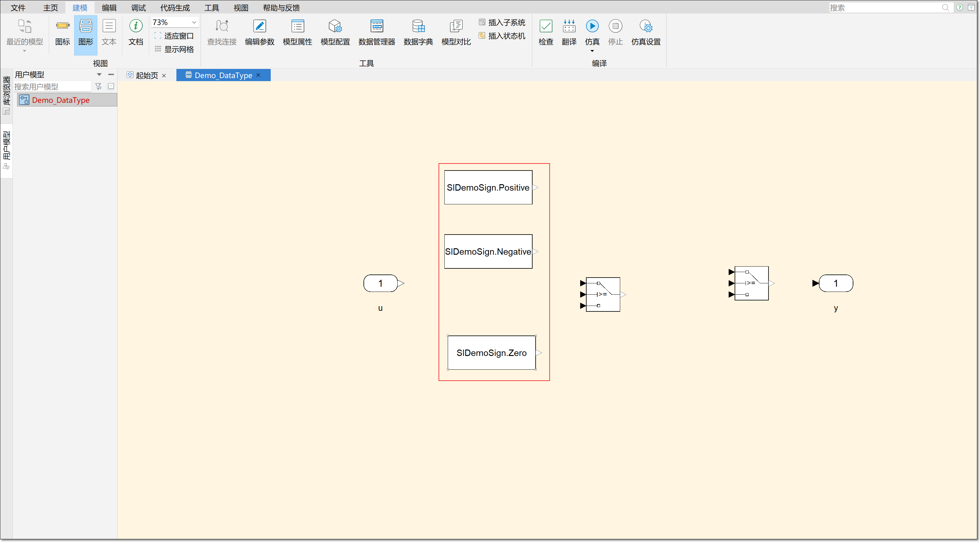Click 适应窗口 fit to window
Screen dimensions: 980x542
[174, 36]
